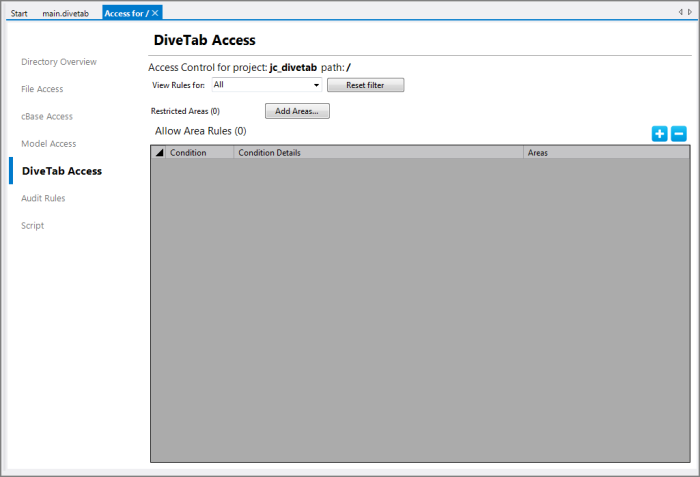700x477 pixels.
Task: Open the Script section
Action: pos(33,225)
